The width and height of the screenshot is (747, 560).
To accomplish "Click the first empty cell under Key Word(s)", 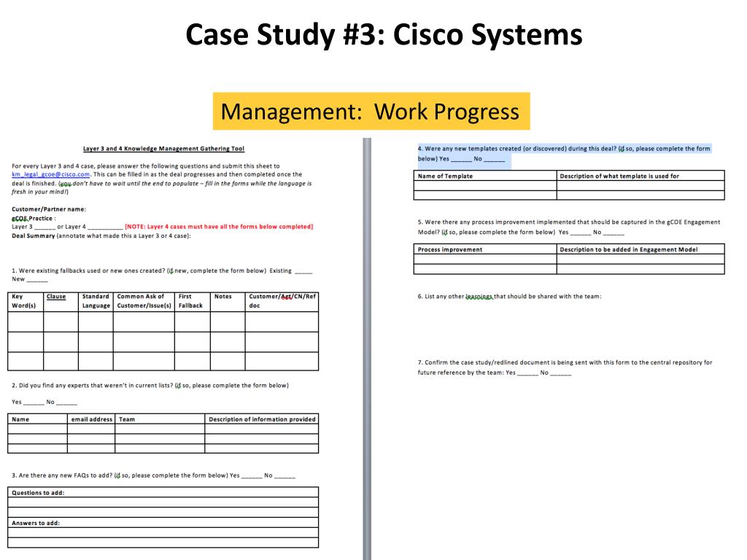I will click(26, 322).
